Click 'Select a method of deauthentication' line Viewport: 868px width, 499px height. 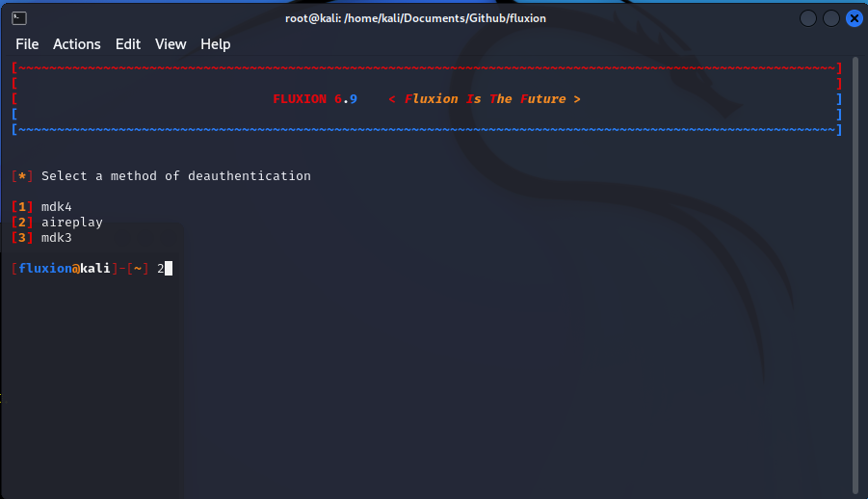click(176, 176)
